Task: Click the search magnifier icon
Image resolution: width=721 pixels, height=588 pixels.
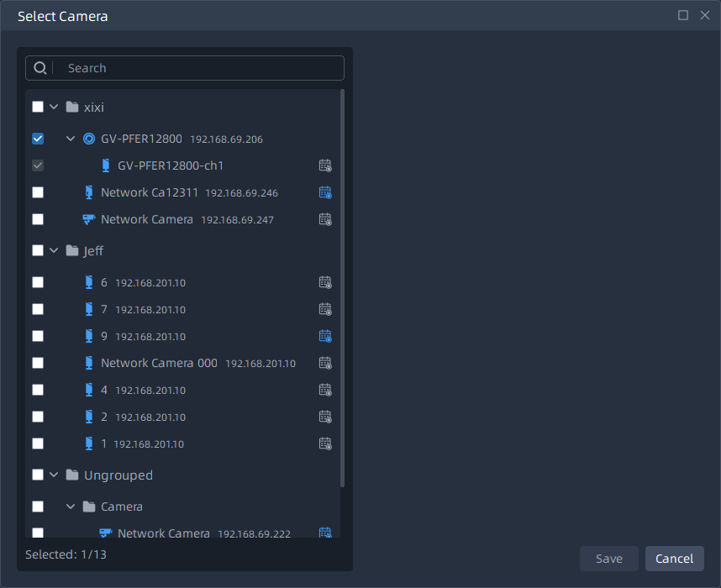Action: click(x=39, y=68)
